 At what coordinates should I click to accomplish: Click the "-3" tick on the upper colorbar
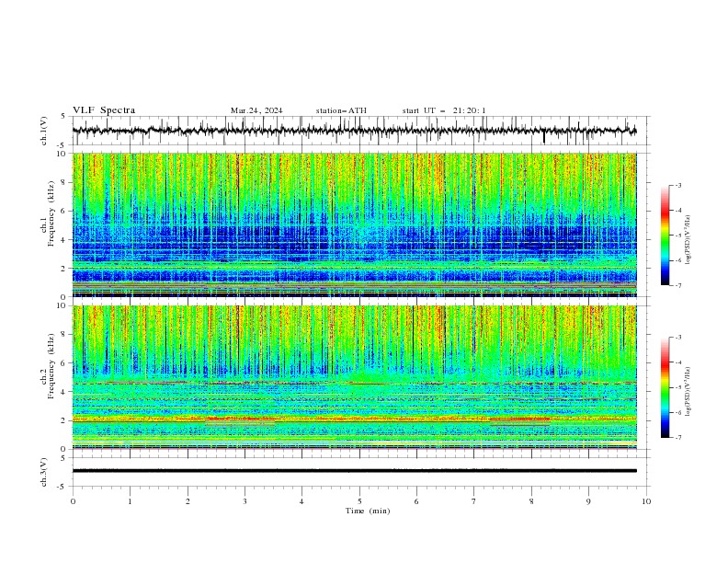(x=678, y=185)
